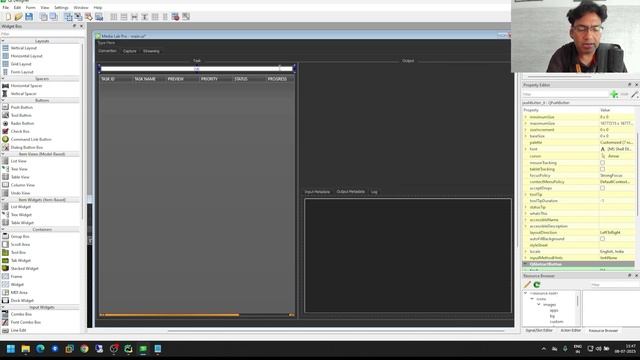Select the Vertical Layout widget
The height and width of the screenshot is (360, 640).
click(24, 48)
